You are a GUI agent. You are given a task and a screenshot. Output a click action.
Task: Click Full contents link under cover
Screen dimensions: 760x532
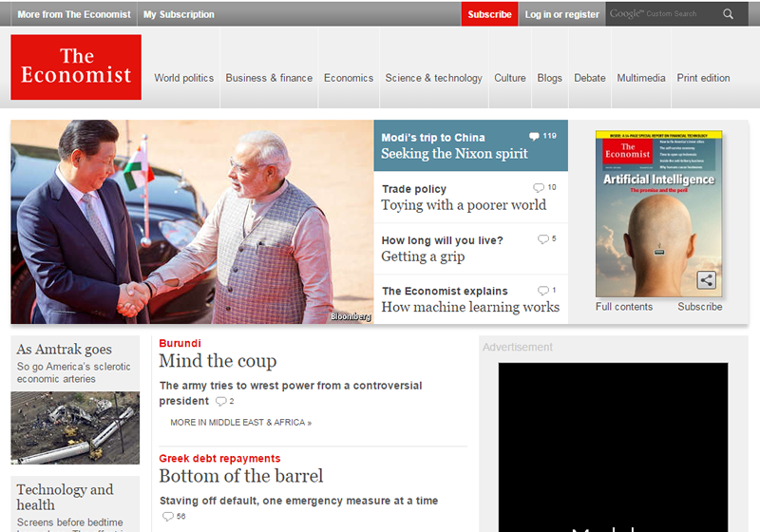[x=624, y=307]
